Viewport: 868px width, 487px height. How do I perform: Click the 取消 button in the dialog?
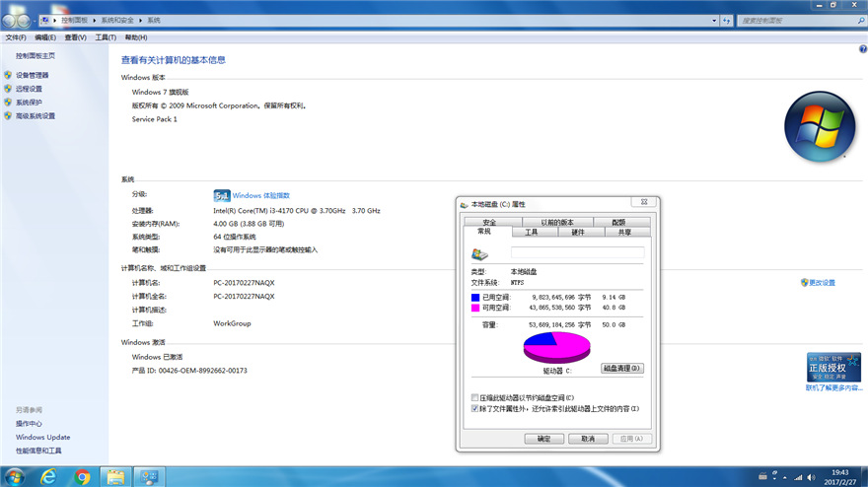[588, 439]
